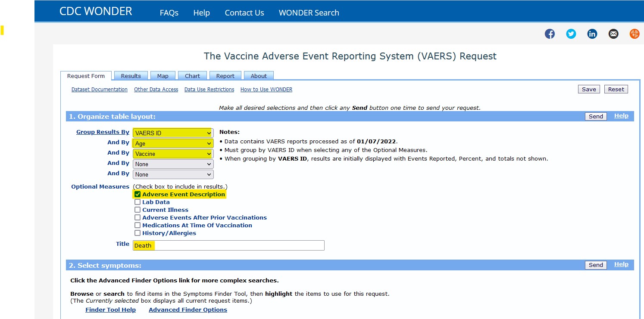The image size is (644, 319).
Task: Share the page on Twitter
Action: point(571,34)
